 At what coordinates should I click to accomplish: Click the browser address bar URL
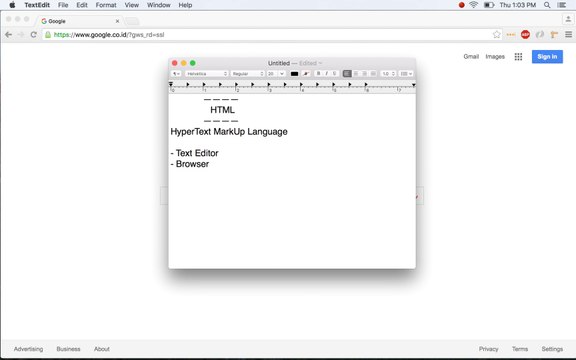pyautogui.click(x=109, y=35)
